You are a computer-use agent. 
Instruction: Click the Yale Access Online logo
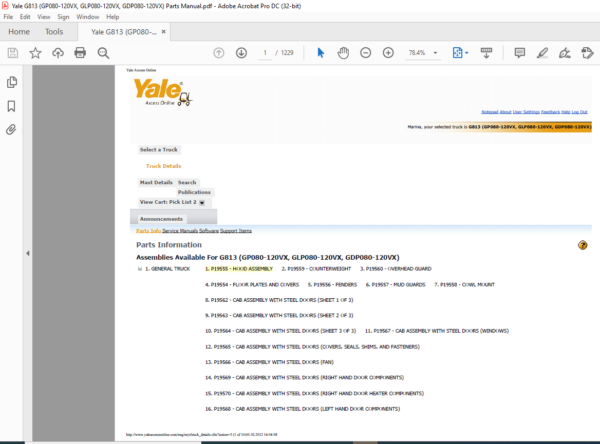162,93
